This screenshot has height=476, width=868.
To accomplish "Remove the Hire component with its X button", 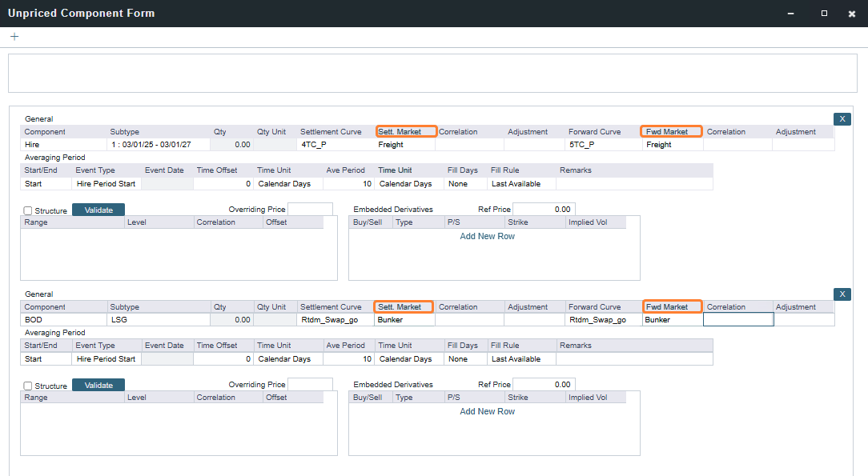I will pyautogui.click(x=842, y=119).
